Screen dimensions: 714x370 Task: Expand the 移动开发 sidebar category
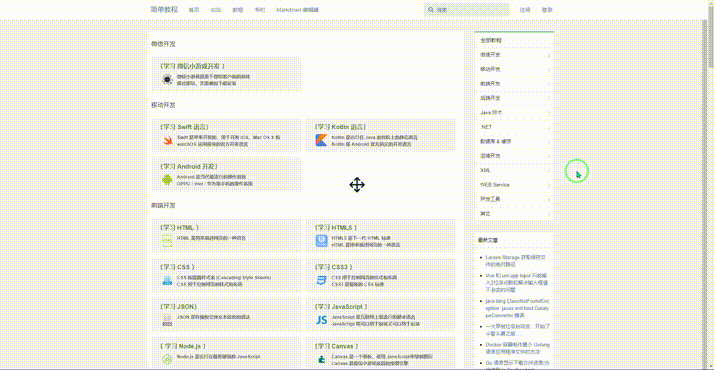coord(514,69)
